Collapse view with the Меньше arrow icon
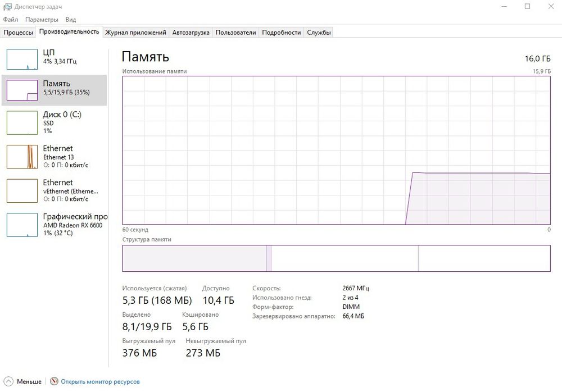Screen dimensions: 562x392 pyautogui.click(x=8, y=381)
